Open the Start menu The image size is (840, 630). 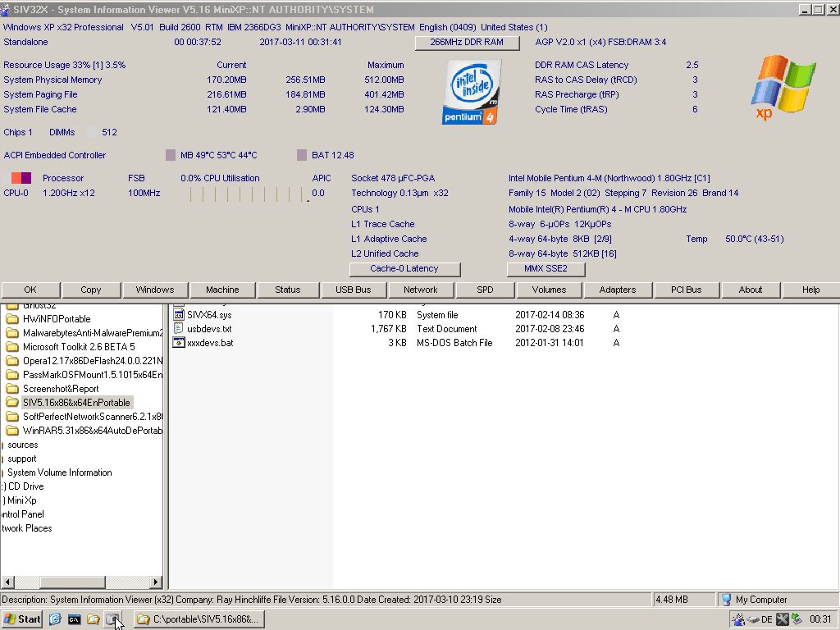coord(22,619)
